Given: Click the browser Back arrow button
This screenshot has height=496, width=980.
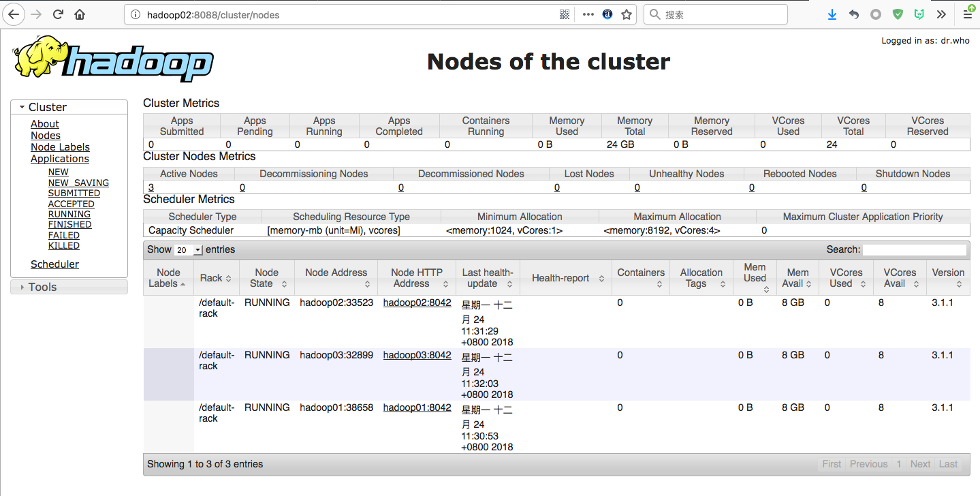Looking at the screenshot, I should [13, 14].
